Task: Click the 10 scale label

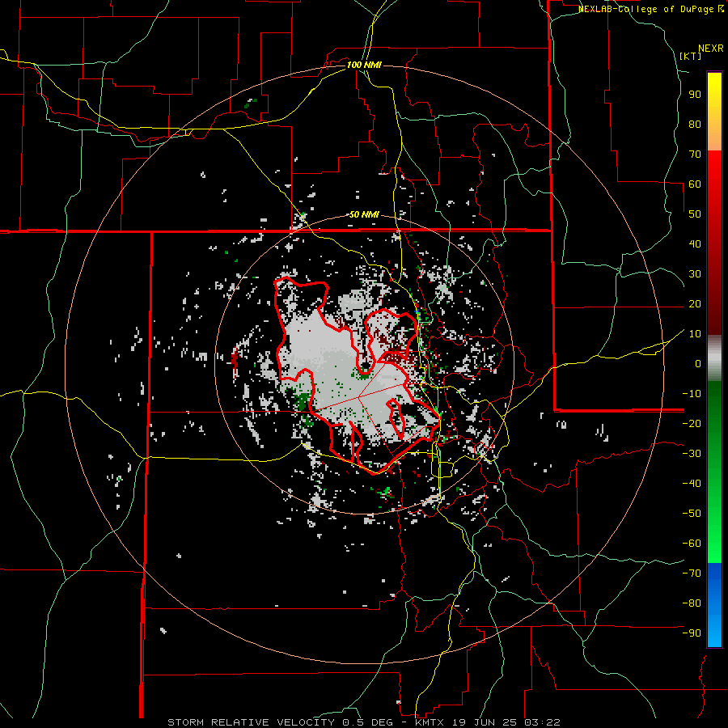Action: [695, 334]
